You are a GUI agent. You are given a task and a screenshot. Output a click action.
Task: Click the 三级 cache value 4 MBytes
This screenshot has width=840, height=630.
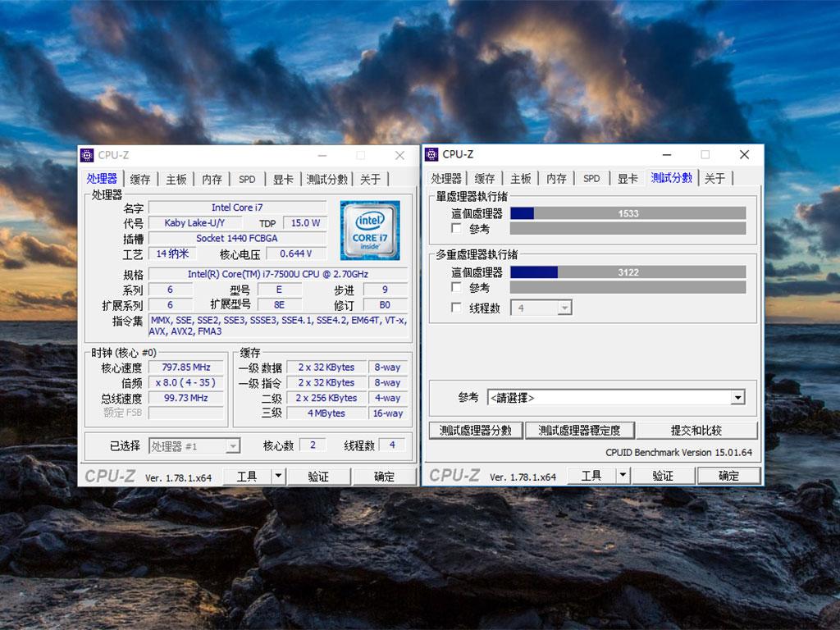coord(326,413)
